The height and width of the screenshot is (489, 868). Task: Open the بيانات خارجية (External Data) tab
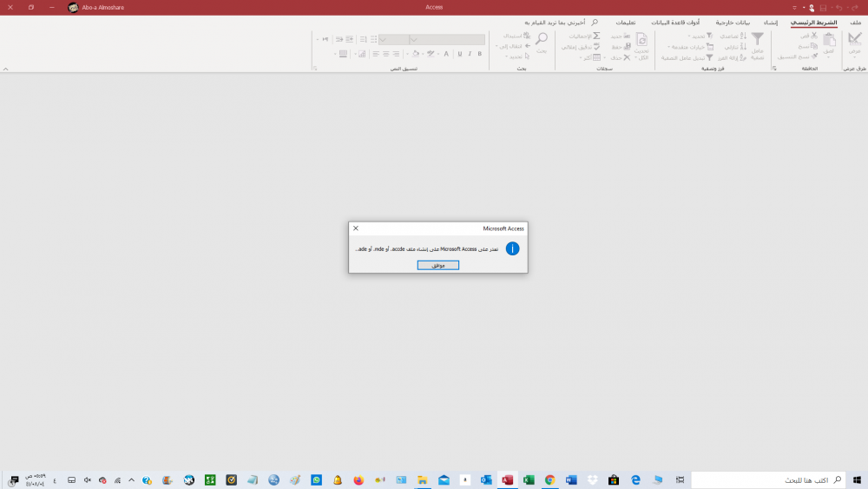coord(733,23)
